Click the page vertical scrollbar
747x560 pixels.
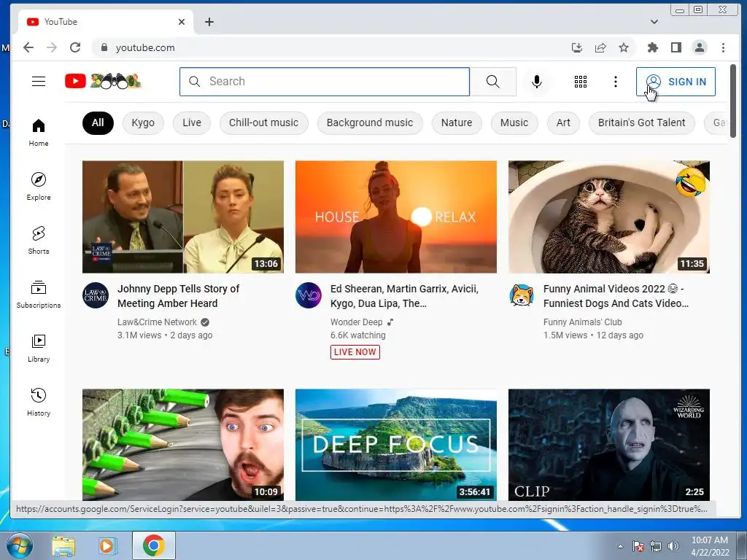pyautogui.click(x=733, y=101)
